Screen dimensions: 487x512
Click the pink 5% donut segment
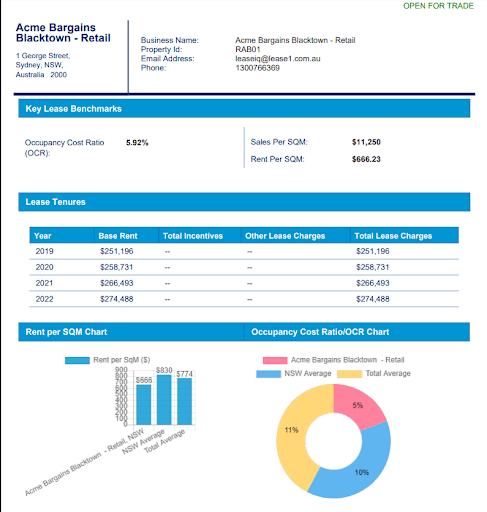(357, 405)
